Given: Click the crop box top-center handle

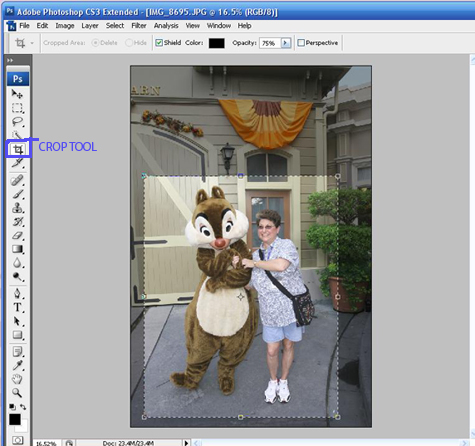Looking at the screenshot, I should coord(241,175).
